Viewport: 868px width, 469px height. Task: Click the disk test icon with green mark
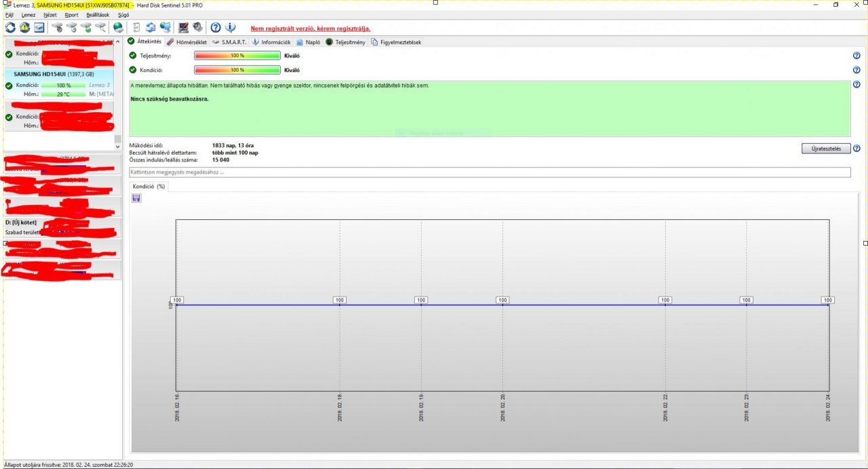pos(86,28)
